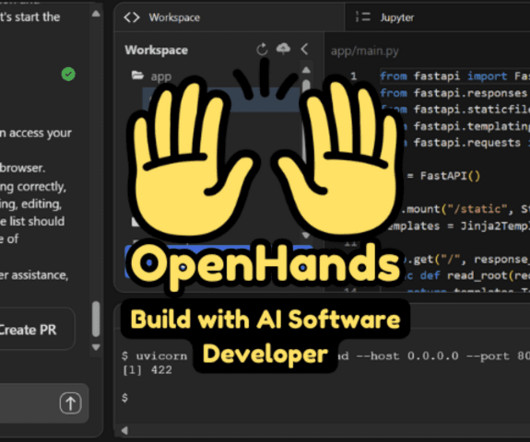Click file tree scrollbar up arrow
Screen dimensions: 530x442
[306, 70]
